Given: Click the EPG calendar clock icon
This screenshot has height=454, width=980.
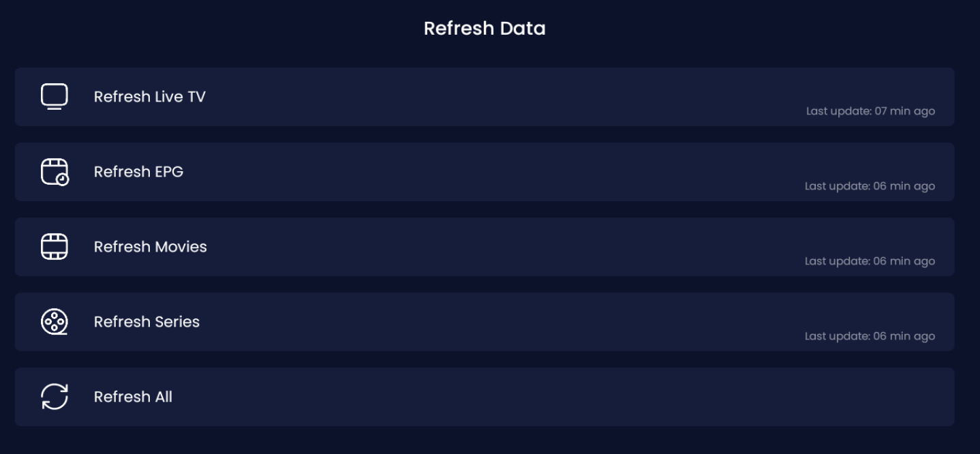Looking at the screenshot, I should 55,172.
